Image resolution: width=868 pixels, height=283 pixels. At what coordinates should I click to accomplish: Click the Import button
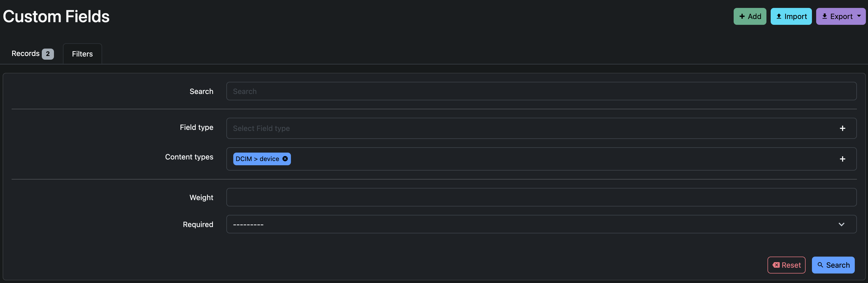pyautogui.click(x=791, y=16)
